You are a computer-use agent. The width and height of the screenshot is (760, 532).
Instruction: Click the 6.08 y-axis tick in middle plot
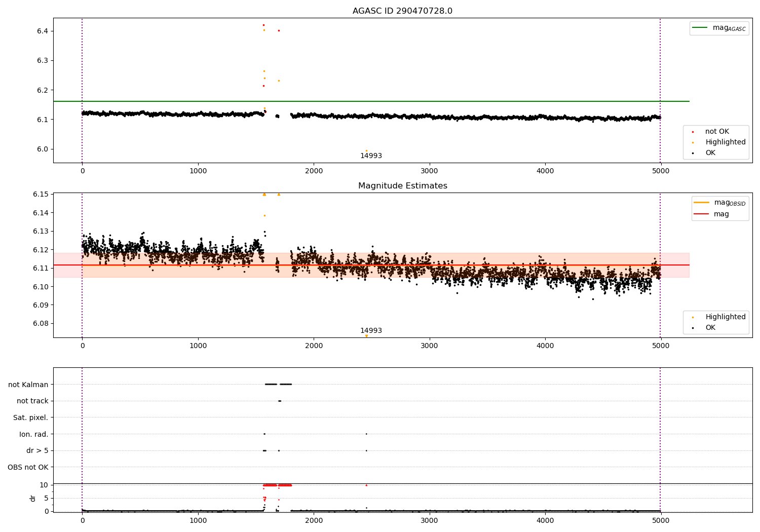click(x=41, y=324)
